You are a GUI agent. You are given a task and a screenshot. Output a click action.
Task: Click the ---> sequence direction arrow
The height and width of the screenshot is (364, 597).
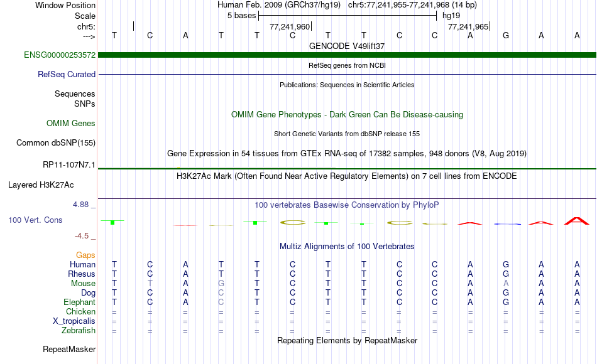tap(89, 36)
